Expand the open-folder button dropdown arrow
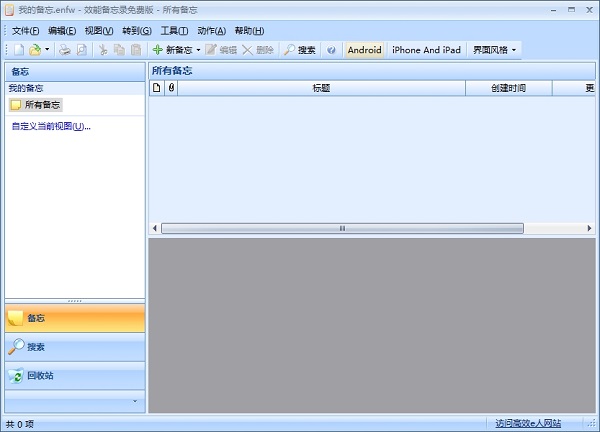 pos(47,49)
